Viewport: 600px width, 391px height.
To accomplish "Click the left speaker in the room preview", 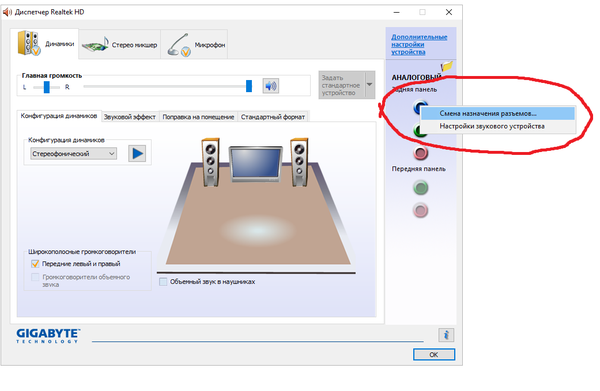I will (210, 163).
